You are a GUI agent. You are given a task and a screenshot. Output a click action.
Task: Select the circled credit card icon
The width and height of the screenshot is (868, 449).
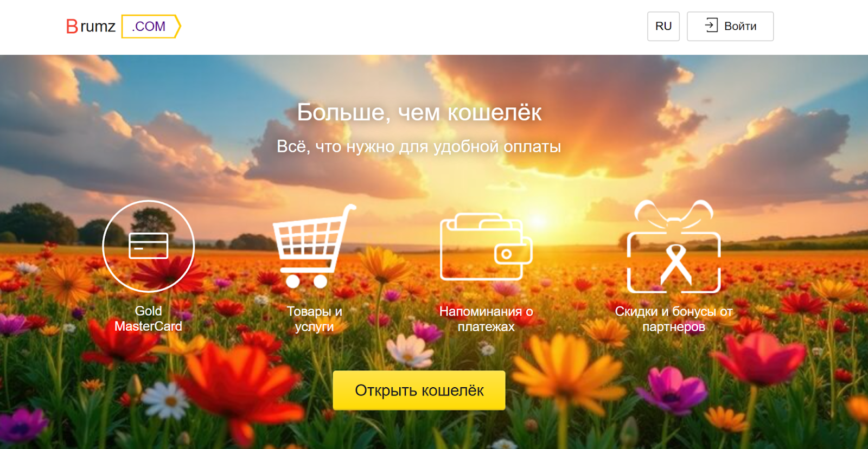pyautogui.click(x=148, y=246)
